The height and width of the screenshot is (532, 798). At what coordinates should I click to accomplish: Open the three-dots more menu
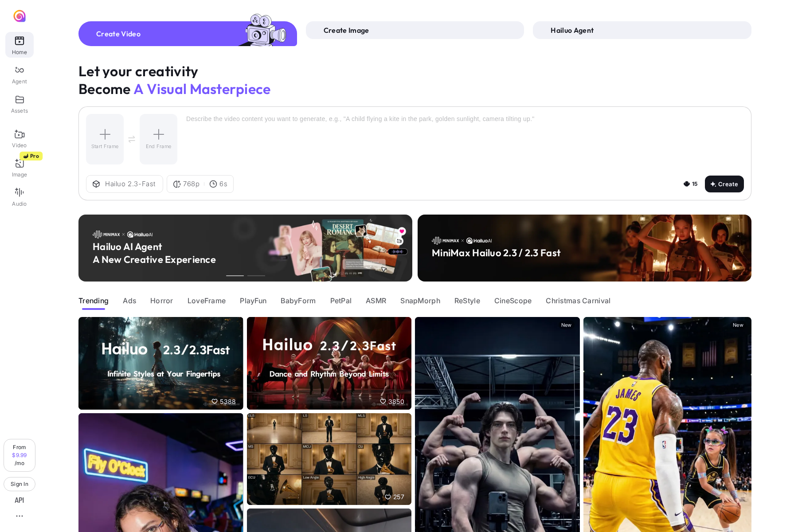(x=20, y=516)
